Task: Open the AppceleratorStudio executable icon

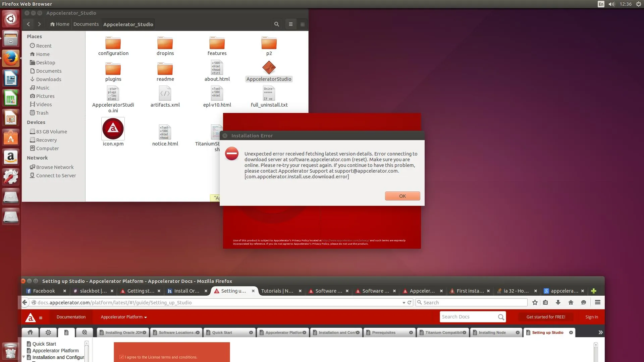Action: [x=269, y=68]
